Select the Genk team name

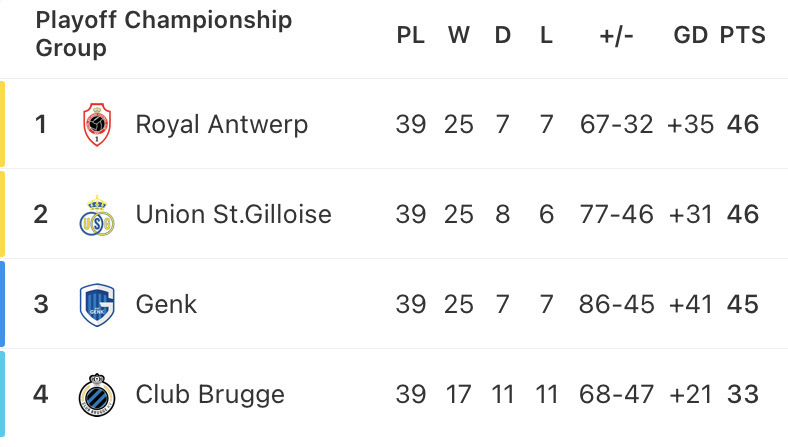166,305
